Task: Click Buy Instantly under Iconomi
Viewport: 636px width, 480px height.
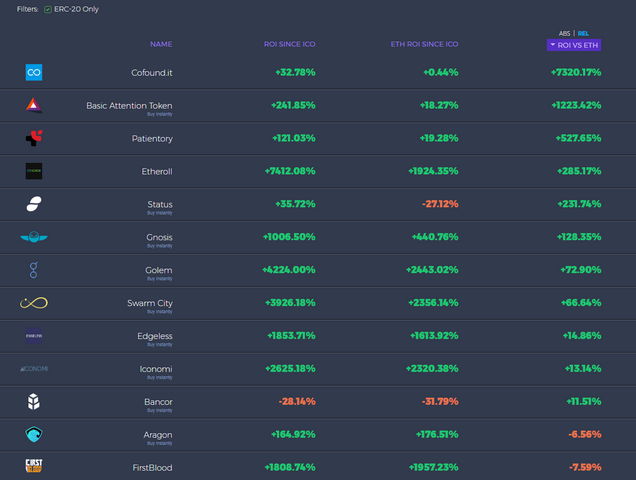Action: 160,377
